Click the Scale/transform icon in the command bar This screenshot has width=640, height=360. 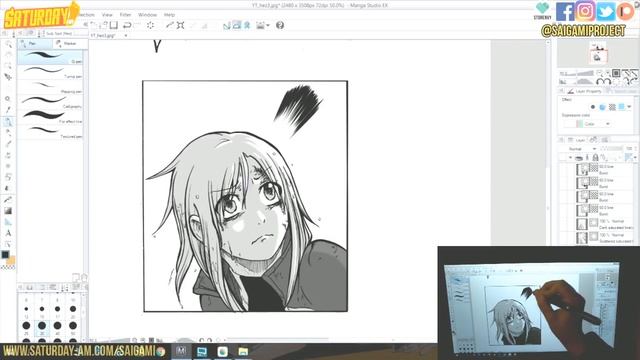[180, 25]
